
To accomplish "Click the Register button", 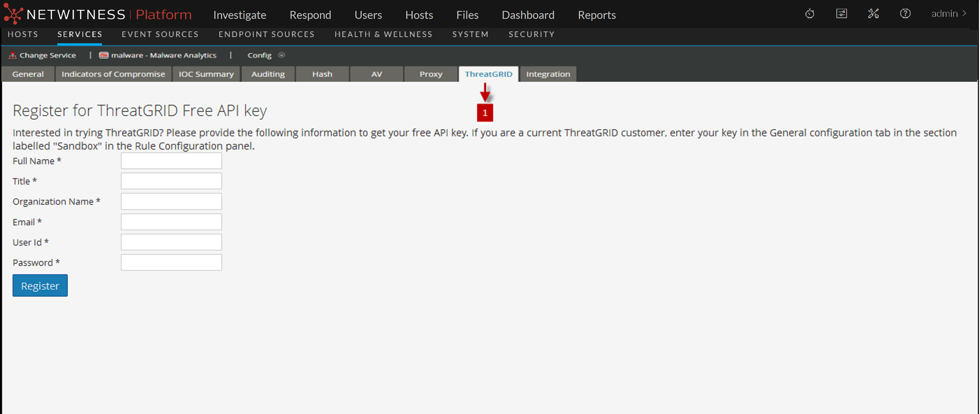I will [x=39, y=285].
